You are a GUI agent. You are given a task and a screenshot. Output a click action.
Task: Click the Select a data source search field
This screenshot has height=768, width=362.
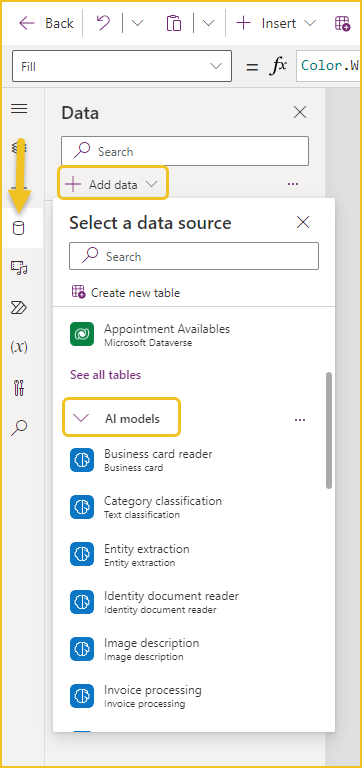194,256
